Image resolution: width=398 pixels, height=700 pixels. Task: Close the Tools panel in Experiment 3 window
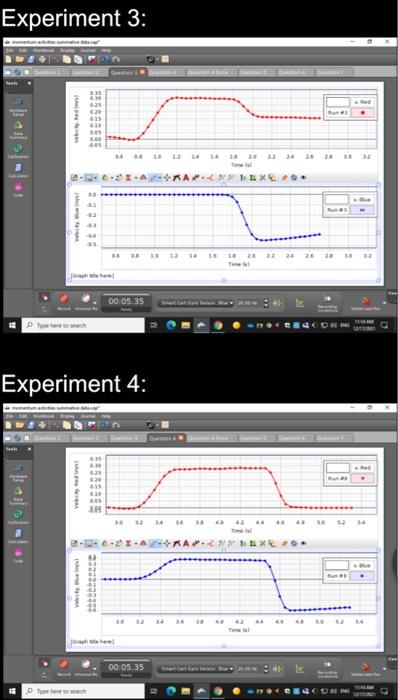(x=29, y=83)
